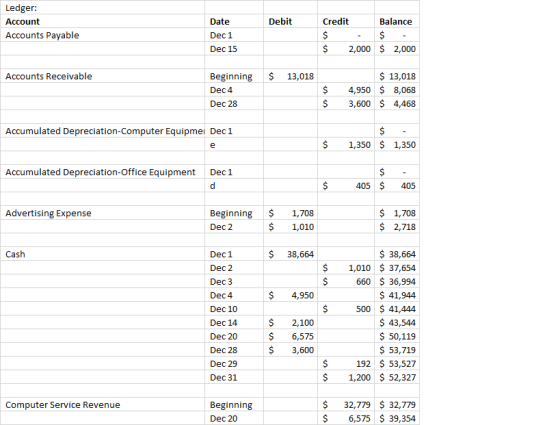Select Cash debit 38,664 cell

click(x=290, y=254)
